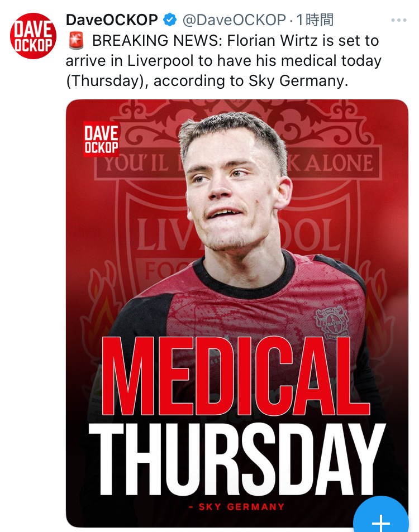Viewport: 419px width, 532px height.
Task: Click the DaveOCKOP display name
Action: [x=112, y=20]
